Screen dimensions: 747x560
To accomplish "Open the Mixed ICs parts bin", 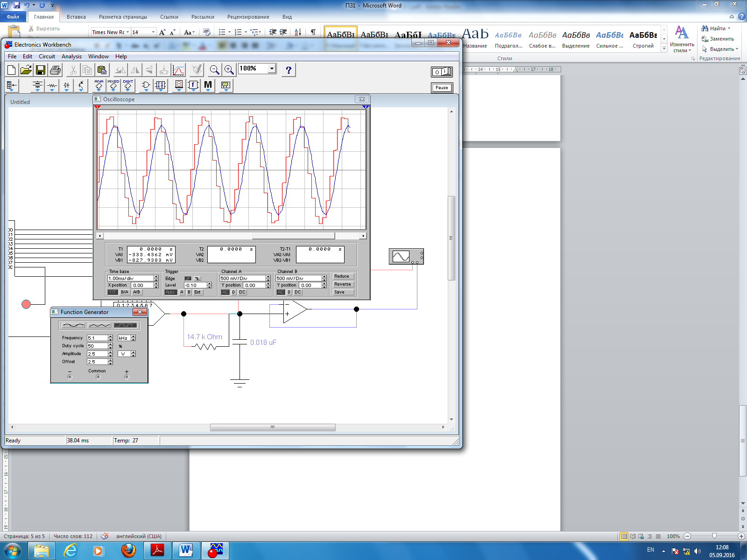I will (x=113, y=85).
